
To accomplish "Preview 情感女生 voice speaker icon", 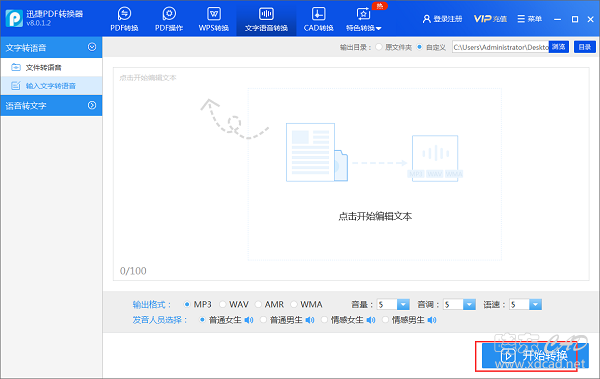I will pos(371,320).
